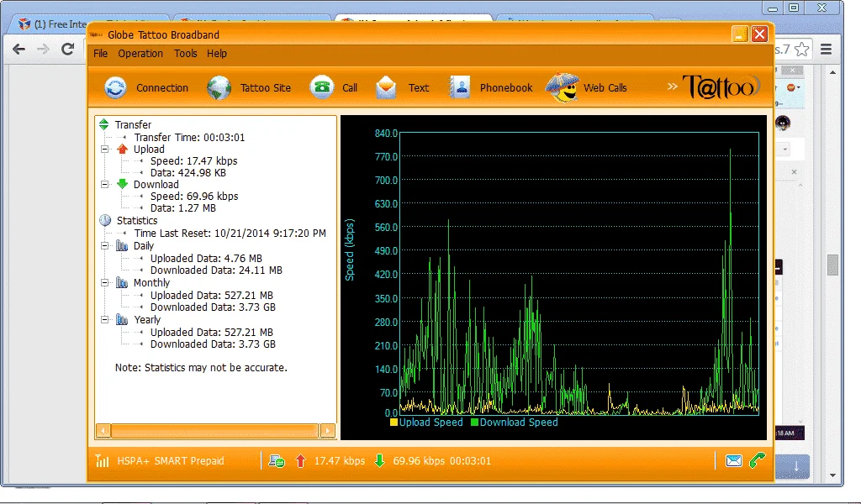Collapse the Upload tree node
The height and width of the screenshot is (504, 861).
point(104,150)
